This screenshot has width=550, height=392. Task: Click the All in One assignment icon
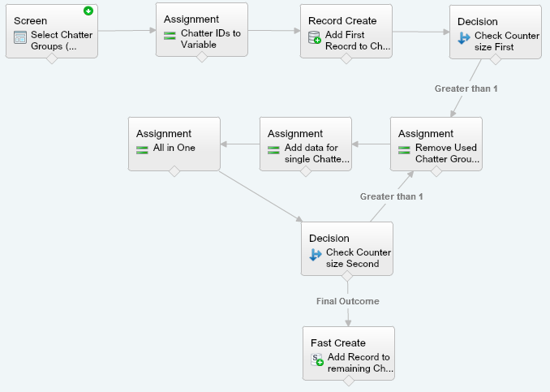click(142, 150)
